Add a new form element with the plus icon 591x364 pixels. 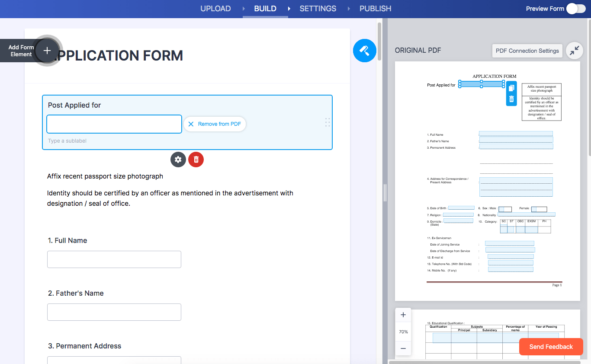(x=47, y=51)
